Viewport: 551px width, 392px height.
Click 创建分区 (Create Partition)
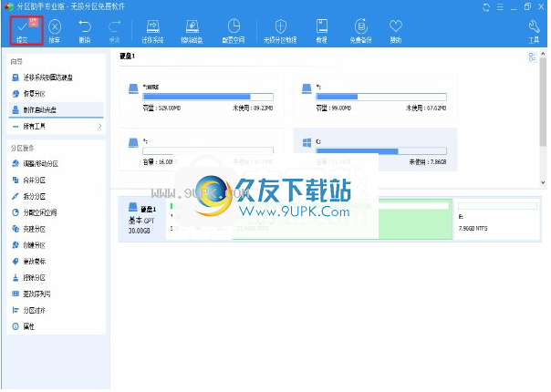click(29, 245)
